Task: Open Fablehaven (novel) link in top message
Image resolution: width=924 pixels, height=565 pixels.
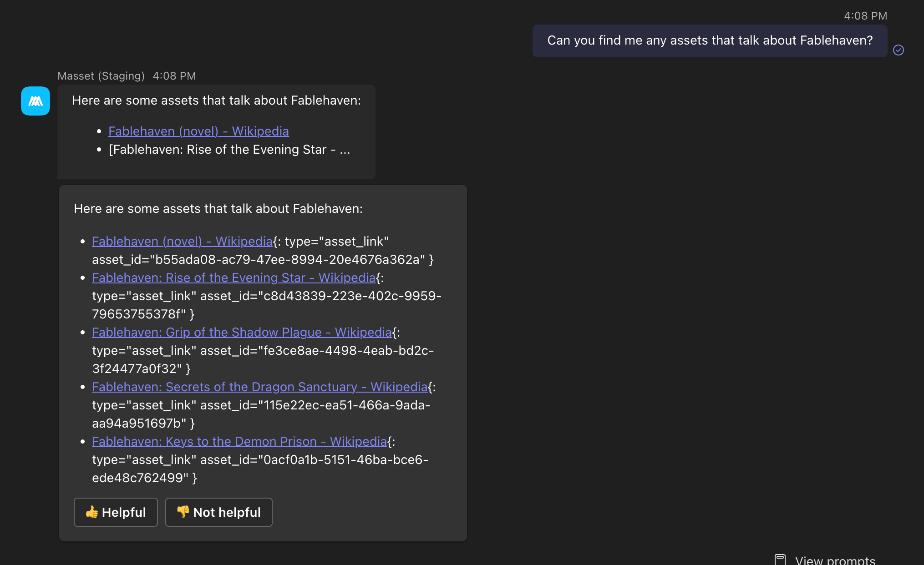Action: tap(198, 131)
